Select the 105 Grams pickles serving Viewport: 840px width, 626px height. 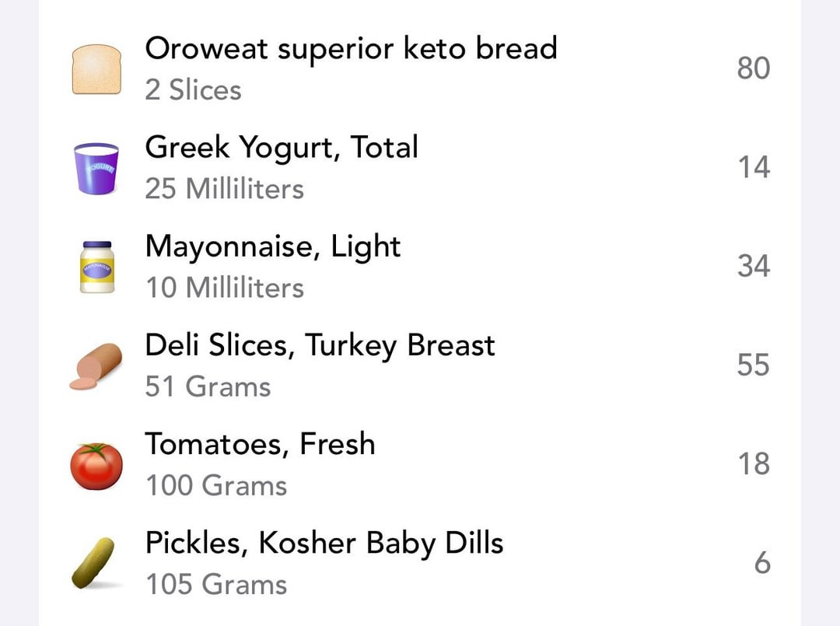[216, 584]
